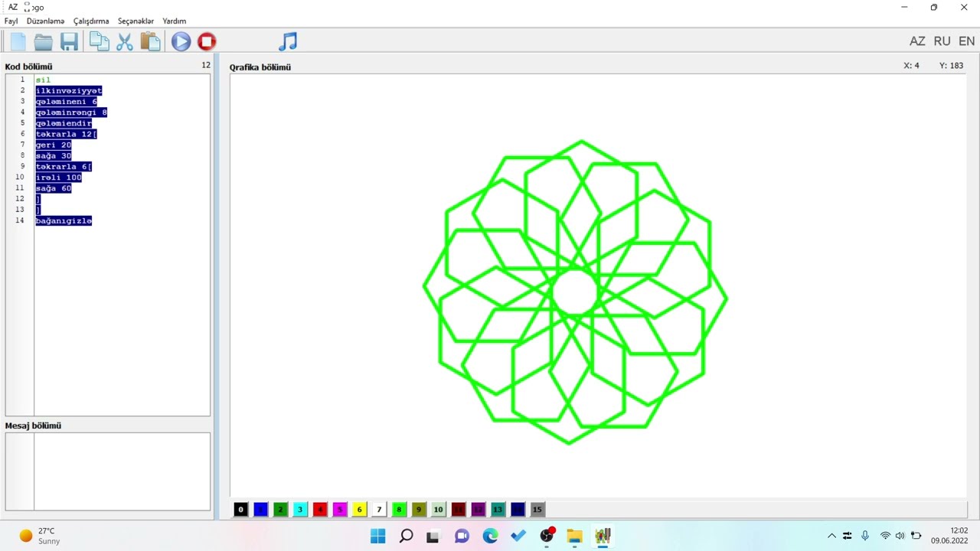Open the Çalışdırma menu

click(91, 21)
